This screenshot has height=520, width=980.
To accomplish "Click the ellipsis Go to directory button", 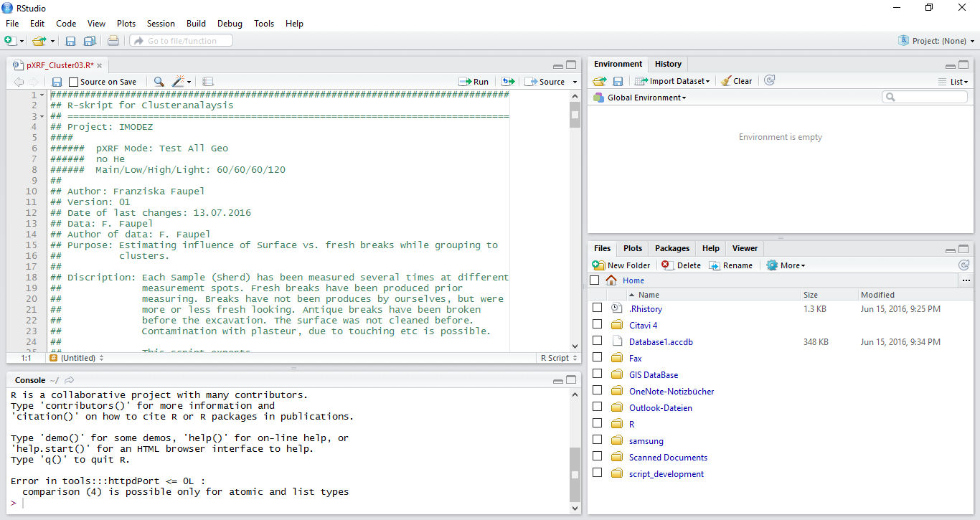I will (x=966, y=280).
